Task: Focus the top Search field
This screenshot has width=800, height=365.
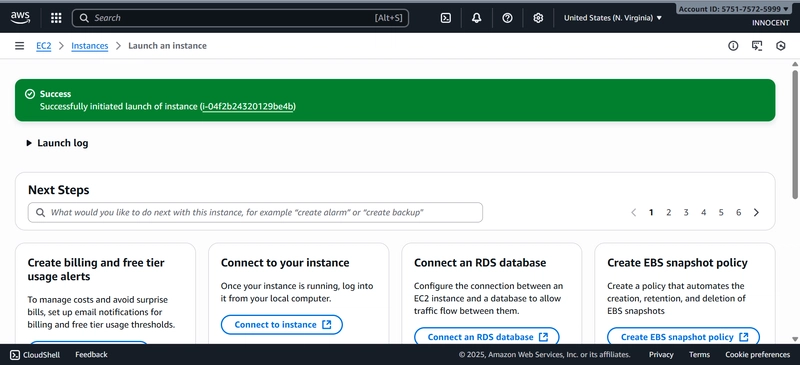Action: point(240,18)
